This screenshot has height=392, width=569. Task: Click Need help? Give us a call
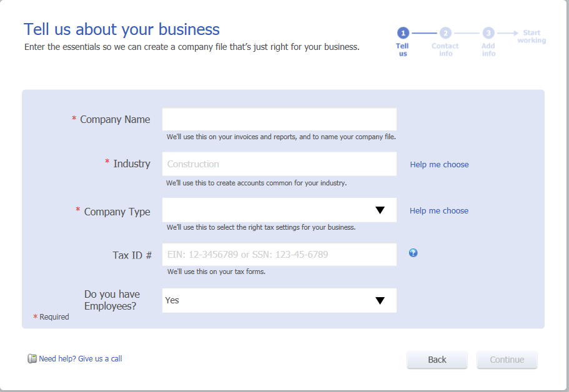tap(80, 359)
